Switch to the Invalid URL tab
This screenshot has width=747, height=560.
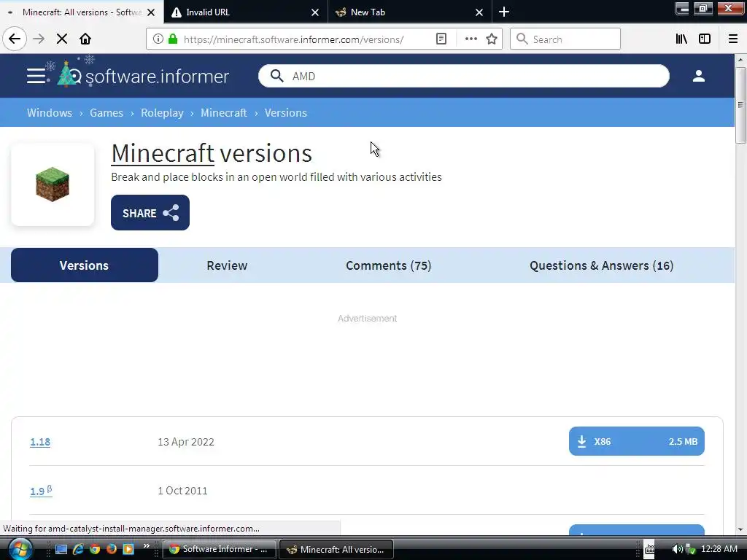246,12
